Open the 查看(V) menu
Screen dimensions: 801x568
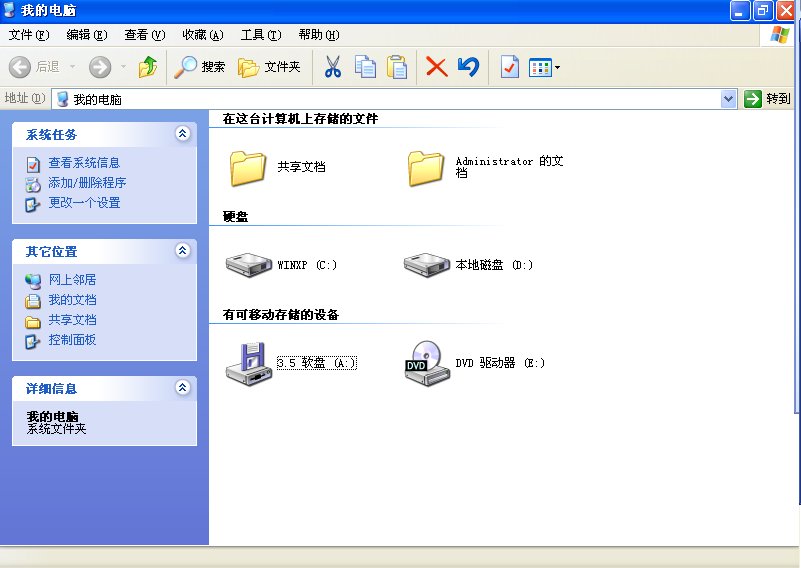pyautogui.click(x=145, y=35)
